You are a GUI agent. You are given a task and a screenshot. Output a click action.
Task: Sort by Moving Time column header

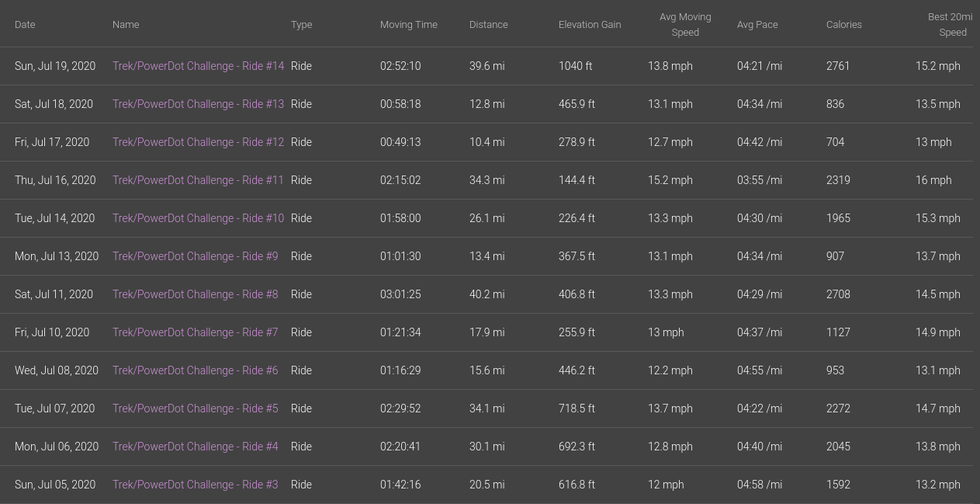(x=409, y=25)
